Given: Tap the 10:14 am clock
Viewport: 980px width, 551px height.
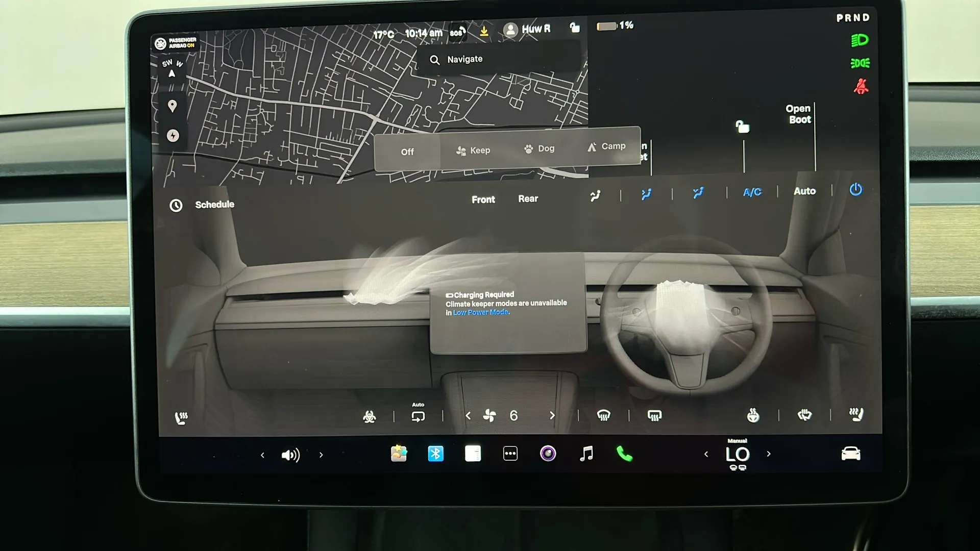Looking at the screenshot, I should click(x=423, y=33).
